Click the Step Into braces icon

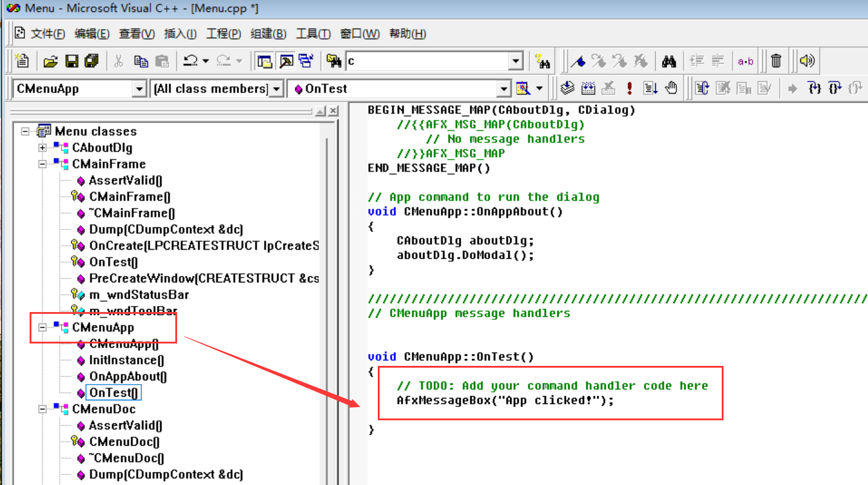tap(815, 89)
